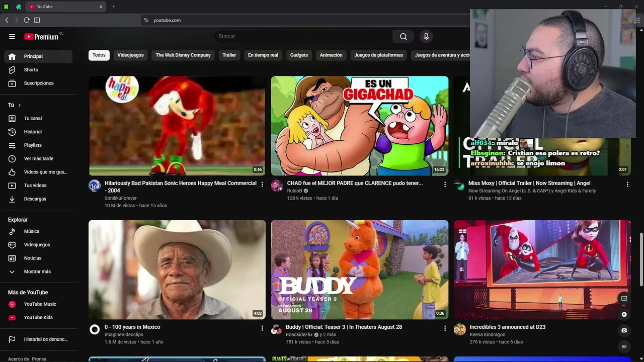Screen dimensions: 644x362
Task: Open Videojuegos in the Explorar sidebar
Action: click(38, 245)
